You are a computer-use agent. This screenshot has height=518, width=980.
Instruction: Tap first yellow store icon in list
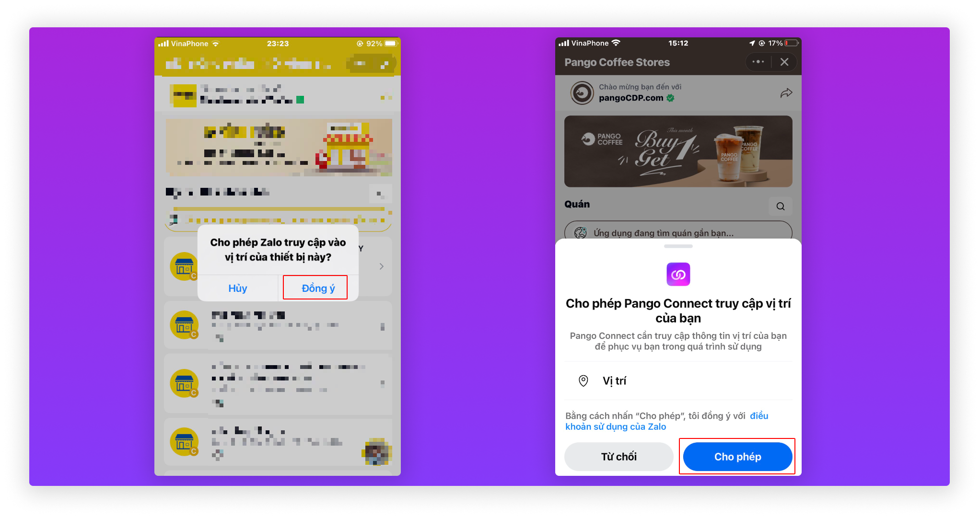pyautogui.click(x=184, y=266)
